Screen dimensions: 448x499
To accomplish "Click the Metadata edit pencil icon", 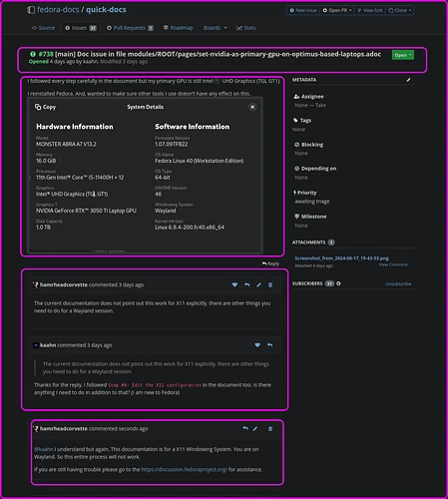I will [x=408, y=80].
